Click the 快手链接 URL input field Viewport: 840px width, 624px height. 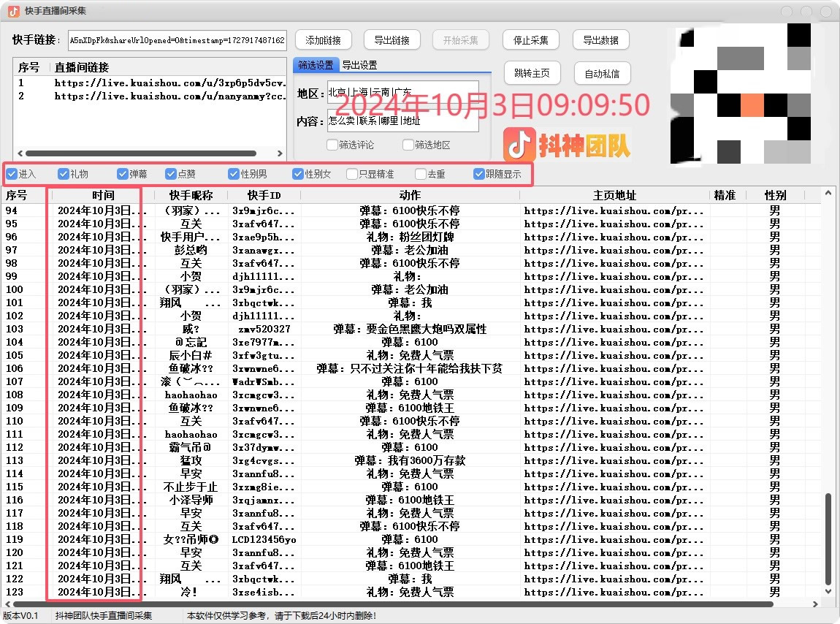[177, 40]
